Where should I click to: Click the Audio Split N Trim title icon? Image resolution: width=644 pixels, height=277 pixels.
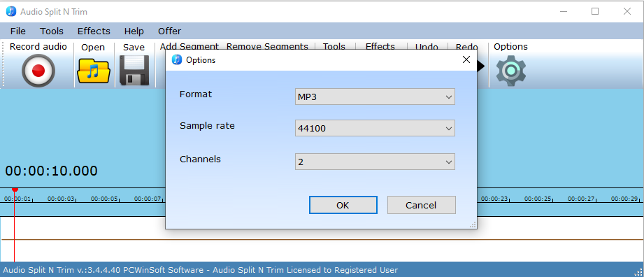pyautogui.click(x=11, y=11)
